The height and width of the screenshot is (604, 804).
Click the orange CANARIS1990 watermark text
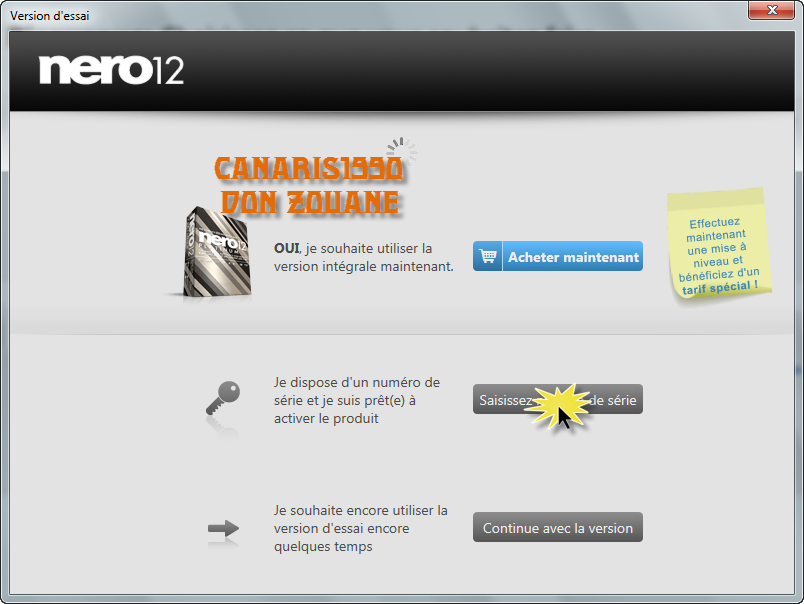point(309,167)
